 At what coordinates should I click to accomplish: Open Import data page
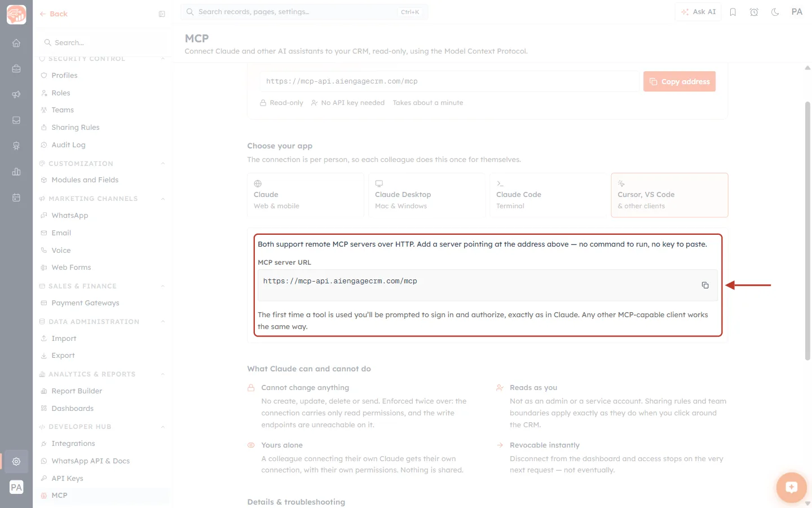click(x=103, y=339)
